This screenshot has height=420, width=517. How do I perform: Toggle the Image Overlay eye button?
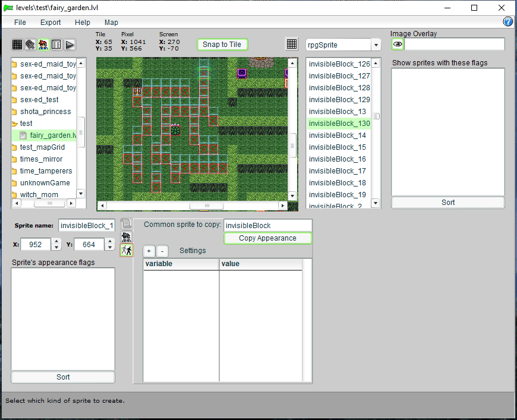point(398,45)
